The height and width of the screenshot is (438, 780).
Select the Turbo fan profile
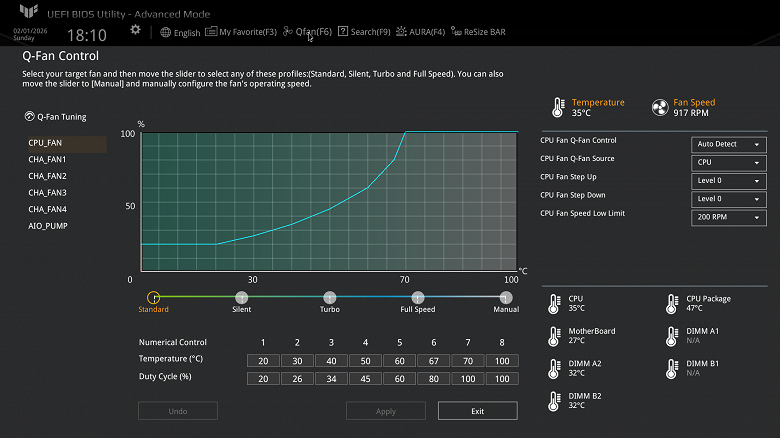pos(329,297)
